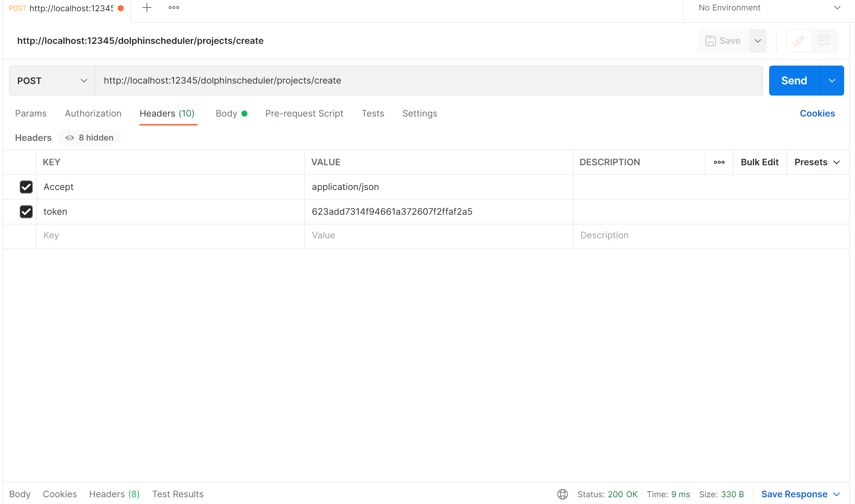Open the POST method dropdown
The height and width of the screenshot is (504, 855).
pyautogui.click(x=51, y=80)
